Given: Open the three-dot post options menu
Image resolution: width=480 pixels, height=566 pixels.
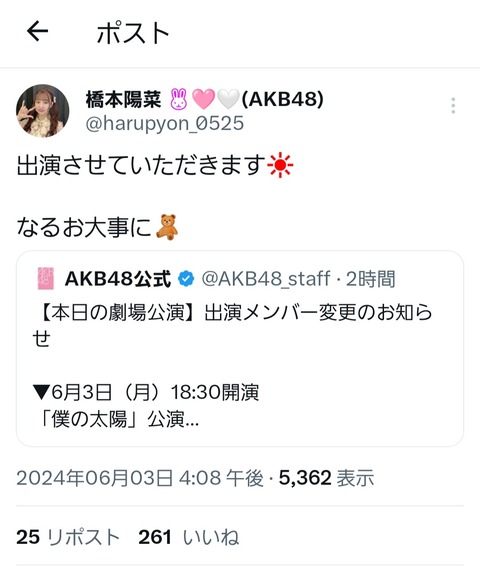Looking at the screenshot, I should [453, 106].
